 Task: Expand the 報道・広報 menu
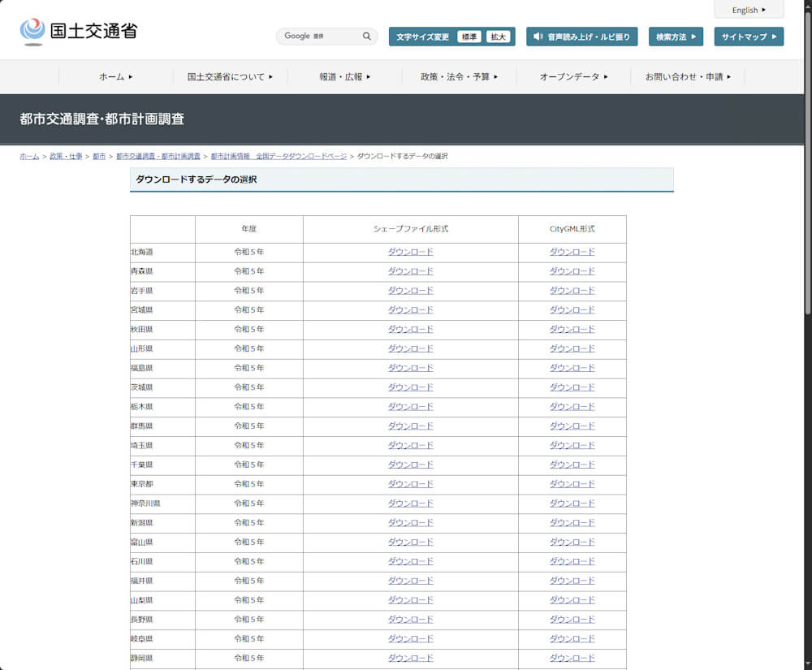point(345,77)
